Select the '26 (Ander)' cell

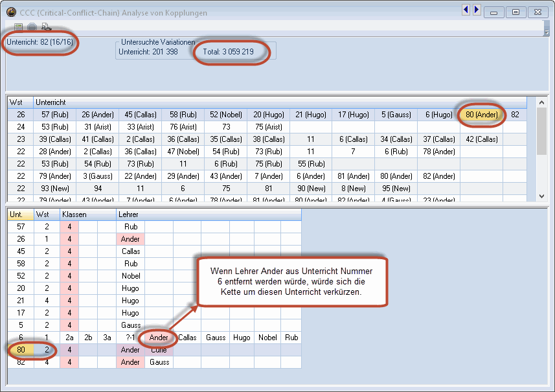[x=98, y=115]
